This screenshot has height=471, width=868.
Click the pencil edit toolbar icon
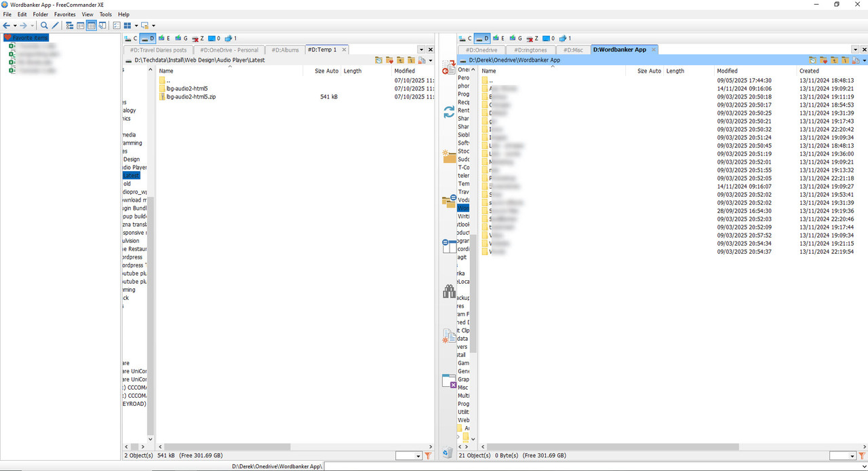coord(56,26)
